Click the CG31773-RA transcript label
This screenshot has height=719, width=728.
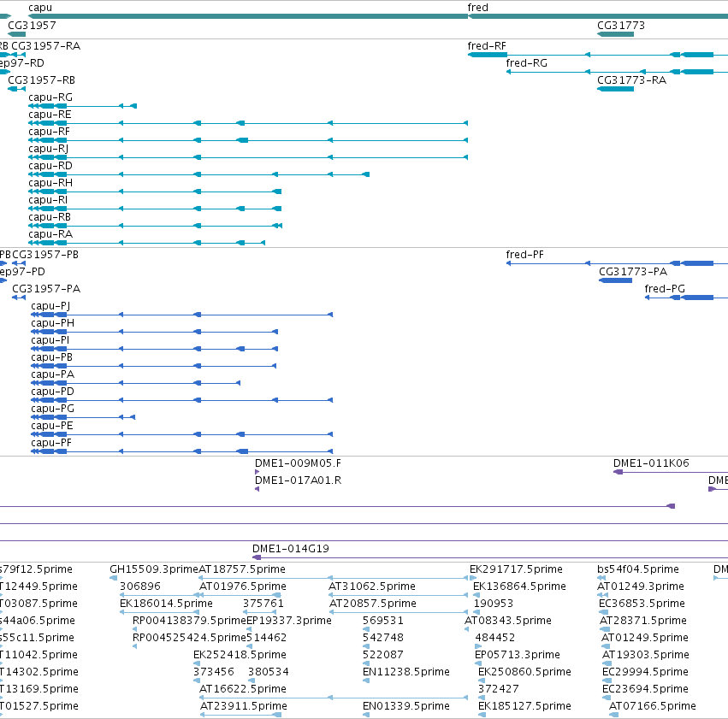[631, 80]
